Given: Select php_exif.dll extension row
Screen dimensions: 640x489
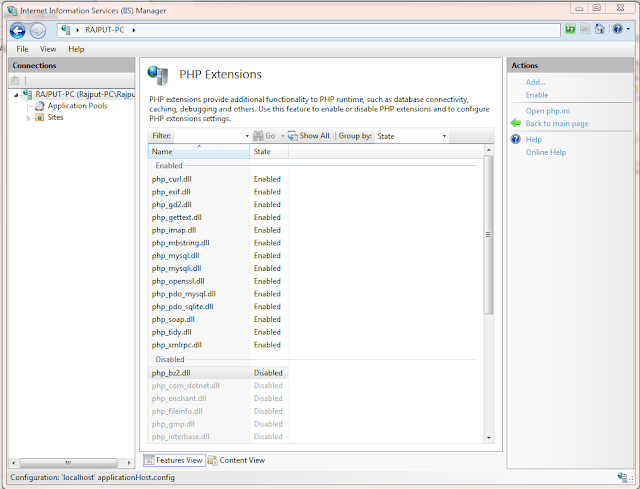Looking at the screenshot, I should coord(218,192).
